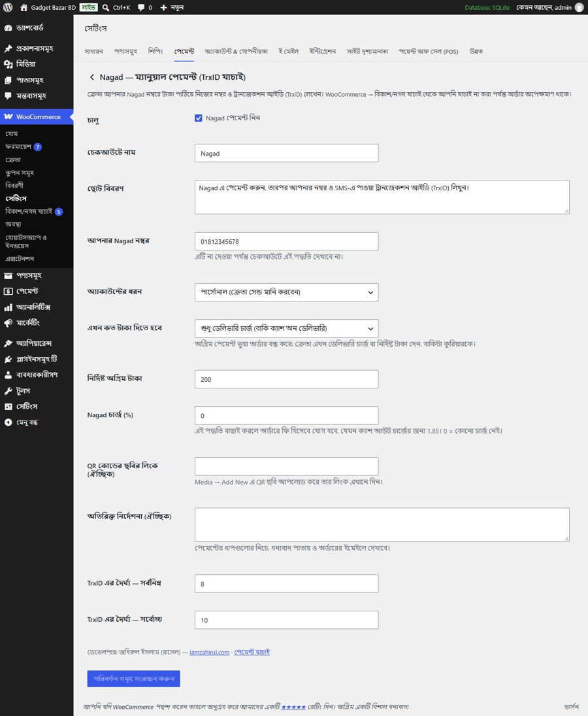
Task: Open the comments bubble icon in top bar
Action: (x=141, y=8)
